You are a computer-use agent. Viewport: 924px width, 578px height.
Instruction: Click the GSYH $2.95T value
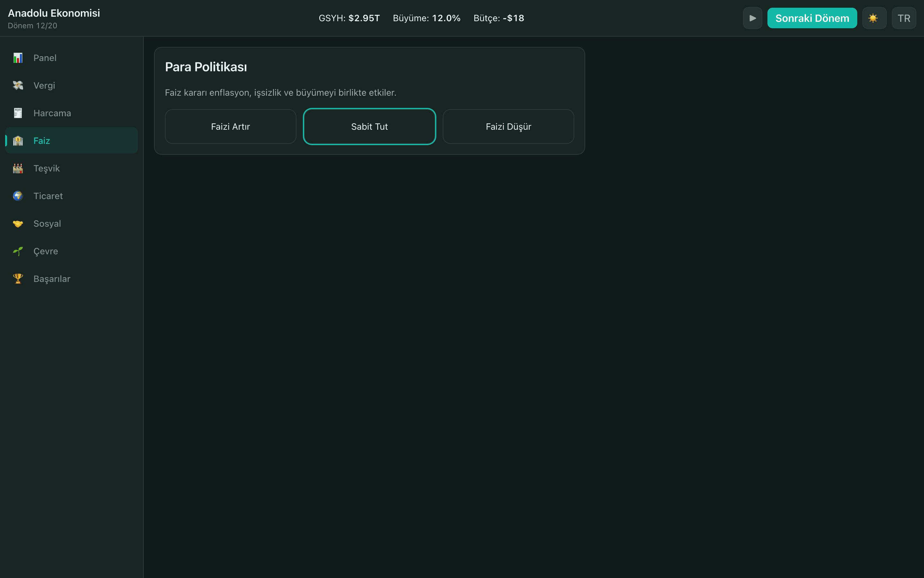point(349,18)
